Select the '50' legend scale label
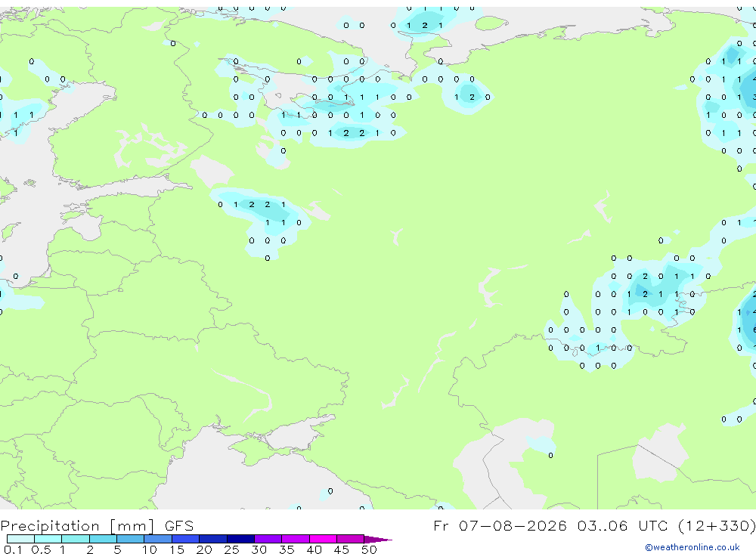 pyautogui.click(x=369, y=549)
